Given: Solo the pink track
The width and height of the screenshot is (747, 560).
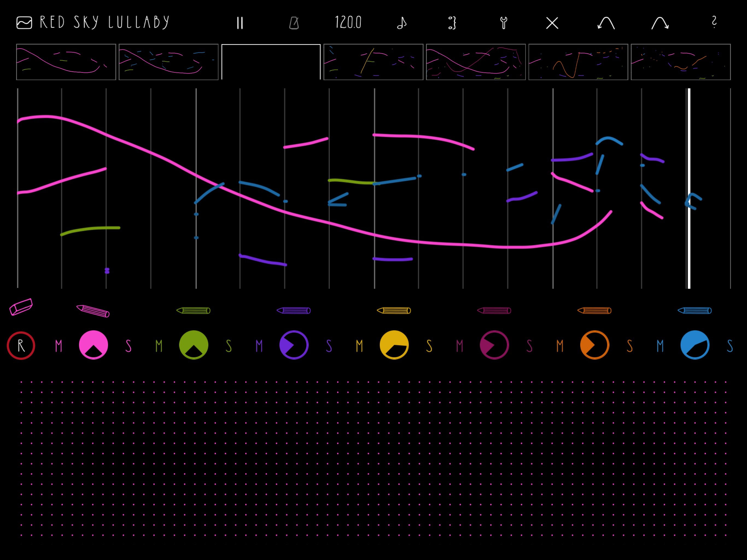Looking at the screenshot, I should (x=128, y=346).
